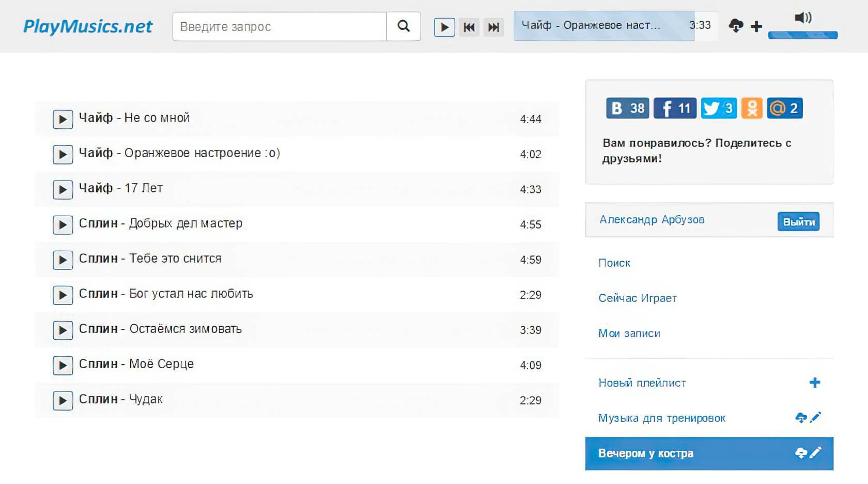The width and height of the screenshot is (868, 484).
Task: Share via the Twitter button showing 3
Action: tap(719, 108)
